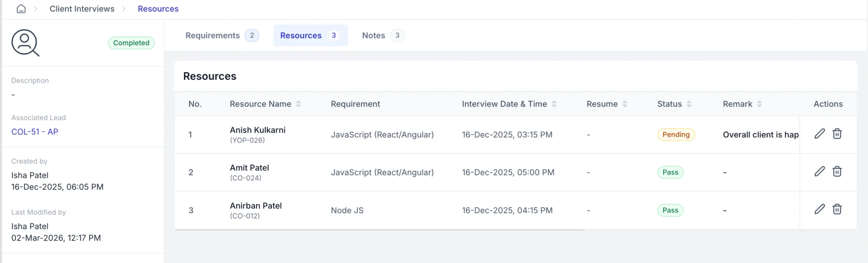The width and height of the screenshot is (868, 263).
Task: Click JavaScript requirement in Anish Kulkarni row
Action: click(382, 135)
